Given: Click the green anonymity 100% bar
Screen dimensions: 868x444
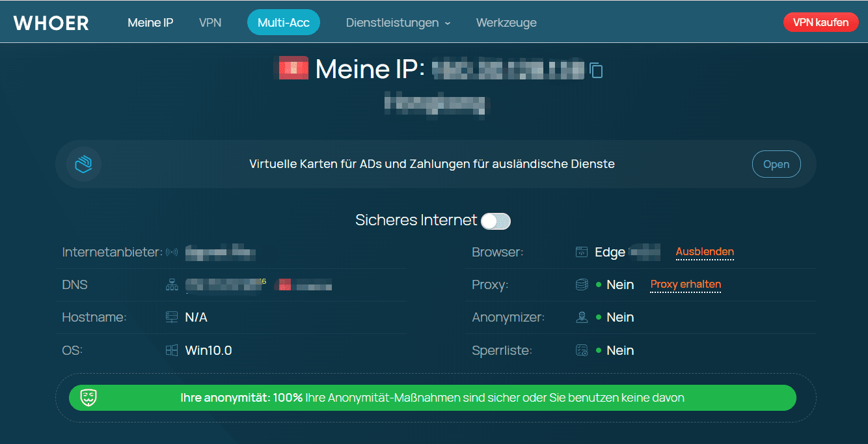Looking at the screenshot, I should pyautogui.click(x=433, y=397).
